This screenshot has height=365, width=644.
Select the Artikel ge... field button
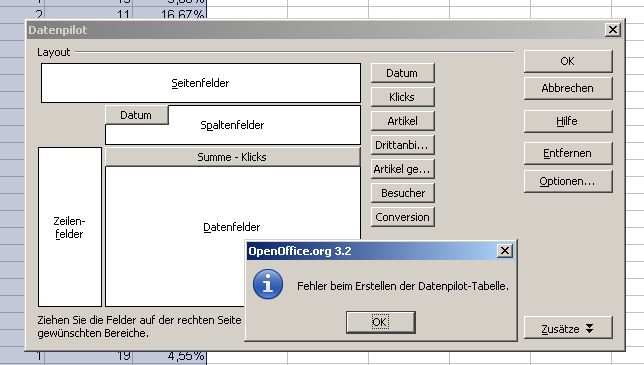point(402,169)
